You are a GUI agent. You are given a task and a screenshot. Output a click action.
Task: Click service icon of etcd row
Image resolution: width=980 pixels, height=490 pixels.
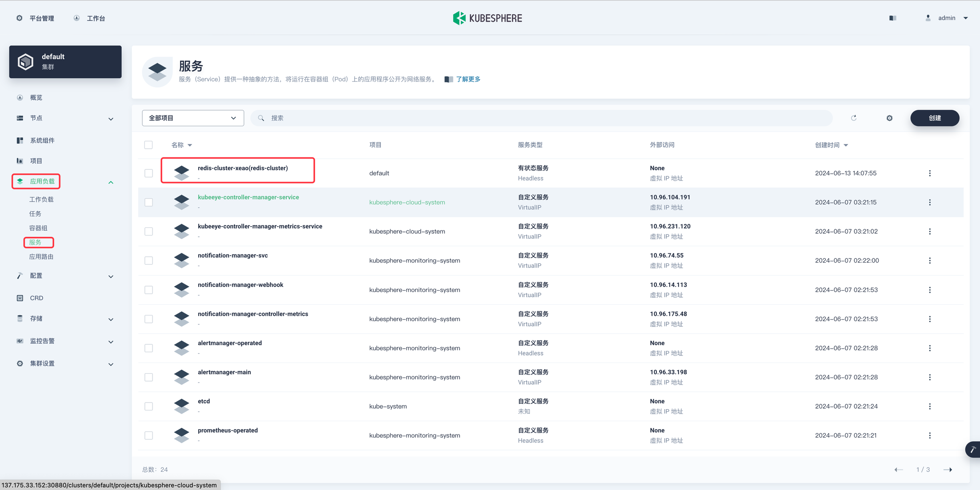pyautogui.click(x=181, y=406)
